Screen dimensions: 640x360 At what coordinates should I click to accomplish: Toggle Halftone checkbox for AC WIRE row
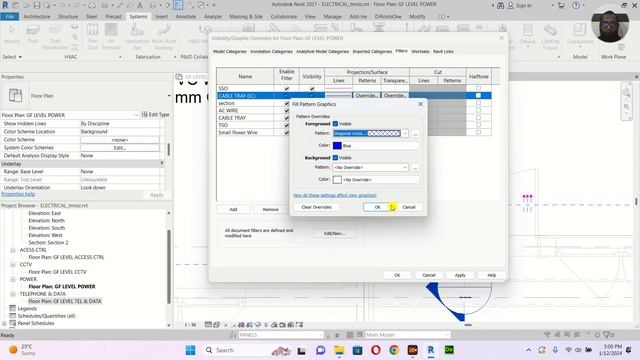478,110
